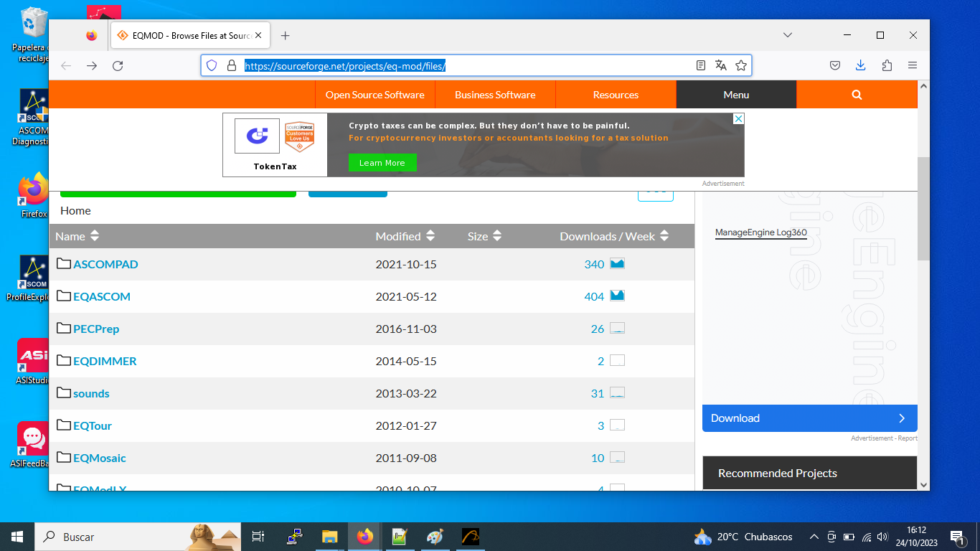Open the EQDIMMER folder link
The height and width of the screenshot is (551, 980).
click(105, 361)
